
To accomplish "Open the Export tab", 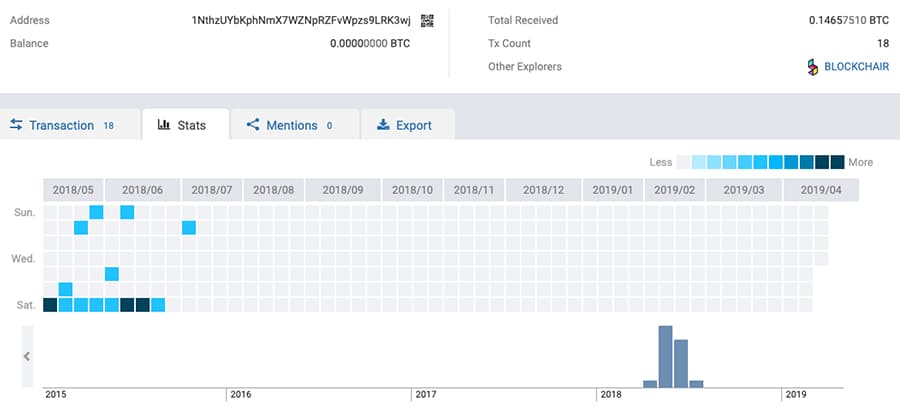I will [413, 125].
